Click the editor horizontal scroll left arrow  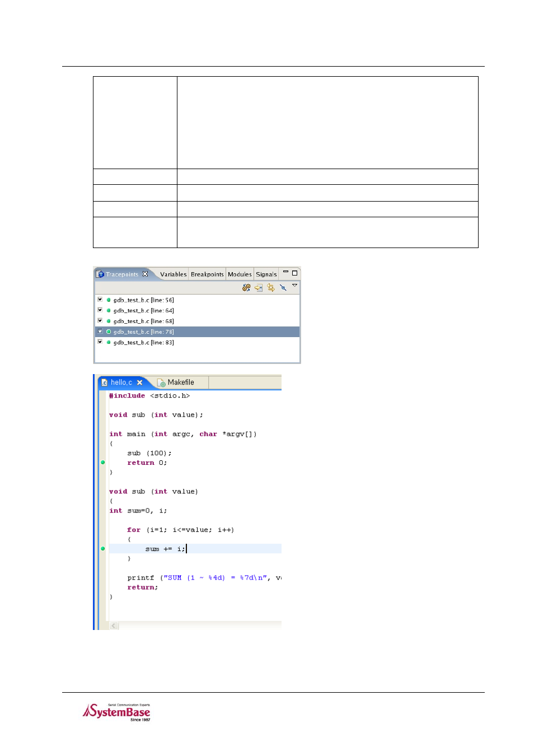tap(114, 626)
